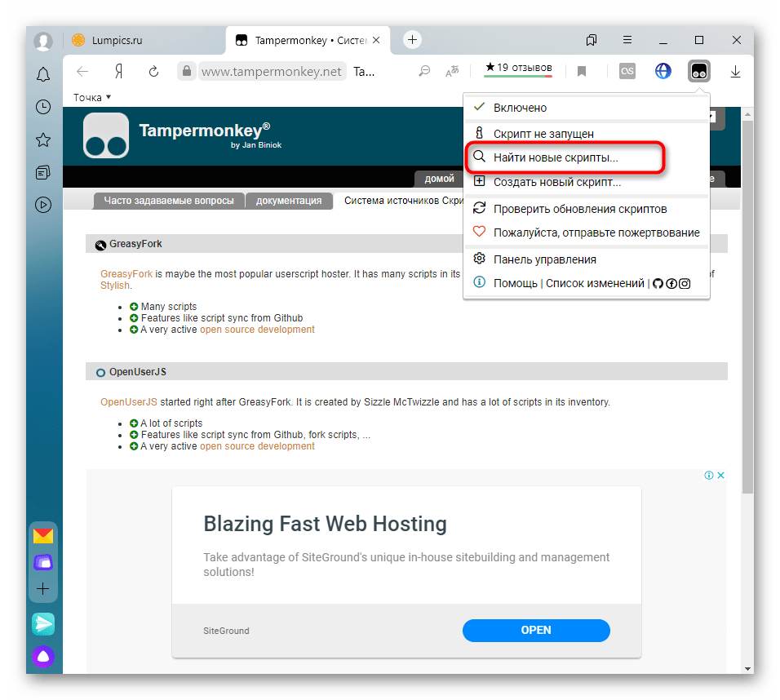Choose Создать новый скрипт menu item
The width and height of the screenshot is (780, 700).
click(586, 182)
